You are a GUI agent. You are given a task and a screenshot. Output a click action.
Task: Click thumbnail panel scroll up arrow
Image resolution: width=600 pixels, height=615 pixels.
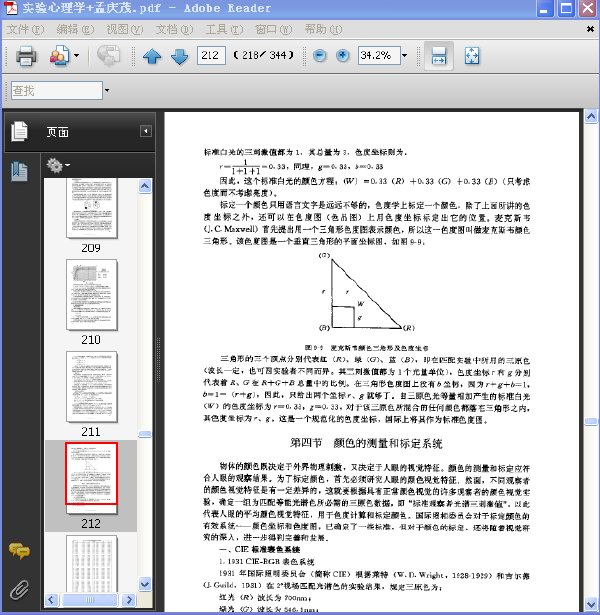[145, 186]
